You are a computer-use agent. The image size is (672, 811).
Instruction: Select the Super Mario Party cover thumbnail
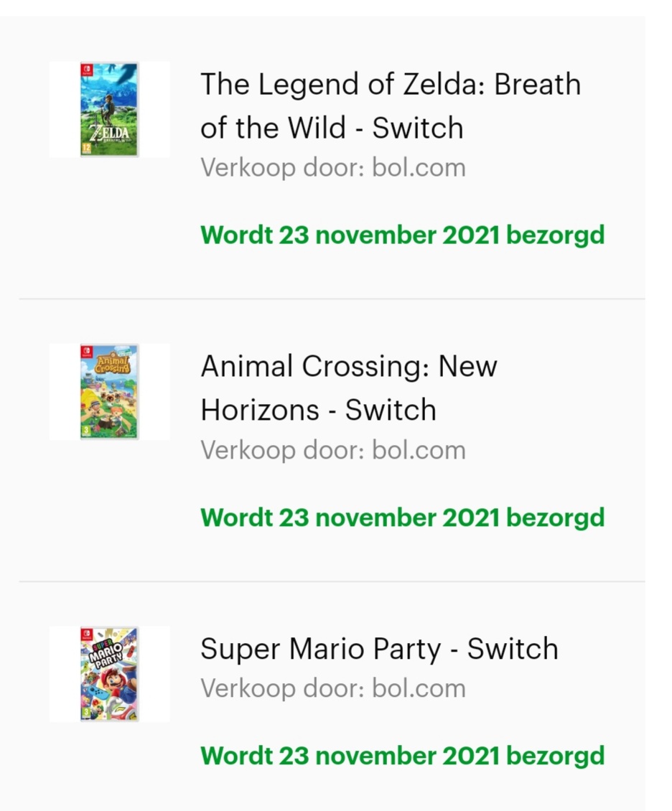coord(109,673)
